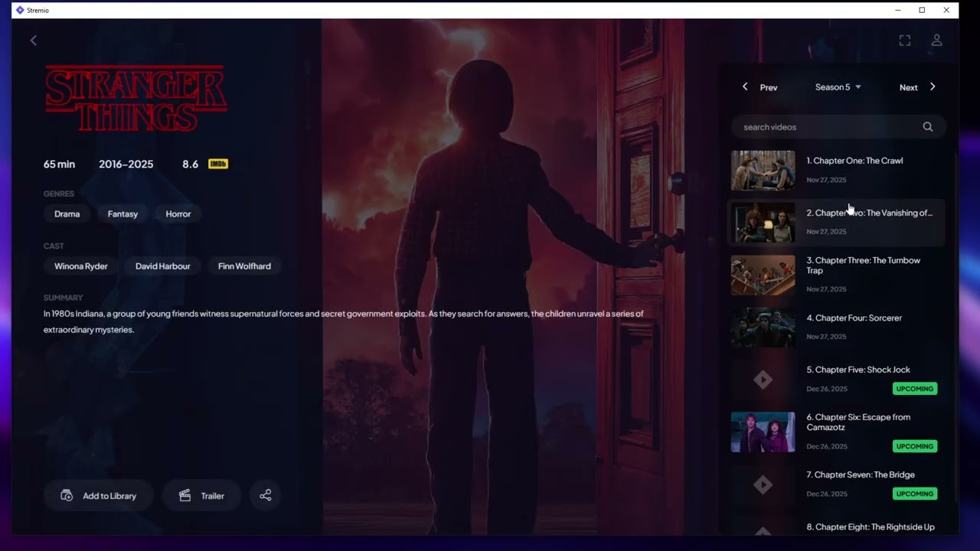Click the Chapter Five placeholder thumbnail

(x=763, y=380)
